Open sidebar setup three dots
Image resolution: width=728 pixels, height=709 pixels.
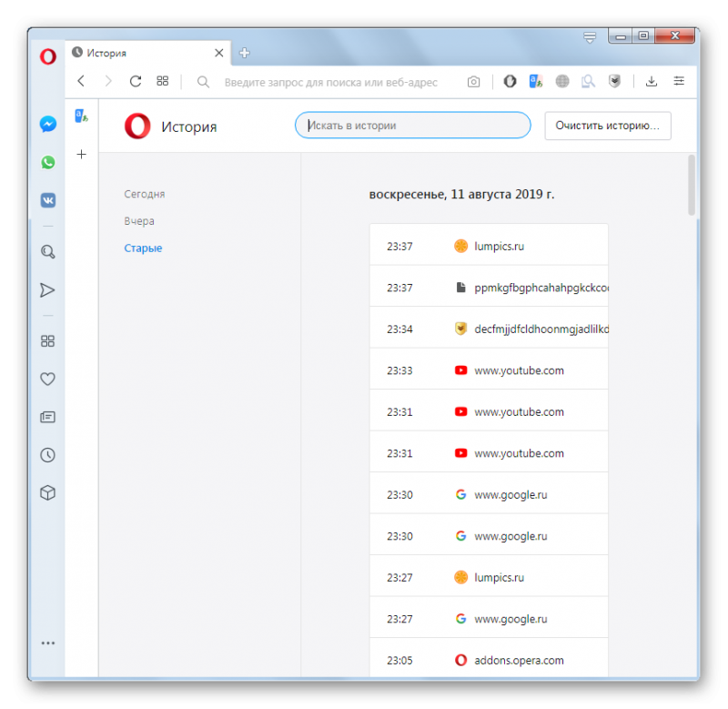point(48,643)
